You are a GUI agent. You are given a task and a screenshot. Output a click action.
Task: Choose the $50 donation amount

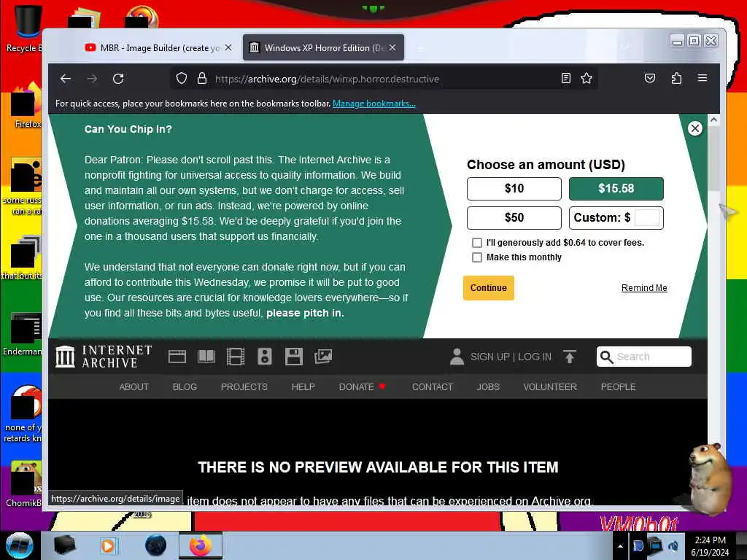point(514,217)
